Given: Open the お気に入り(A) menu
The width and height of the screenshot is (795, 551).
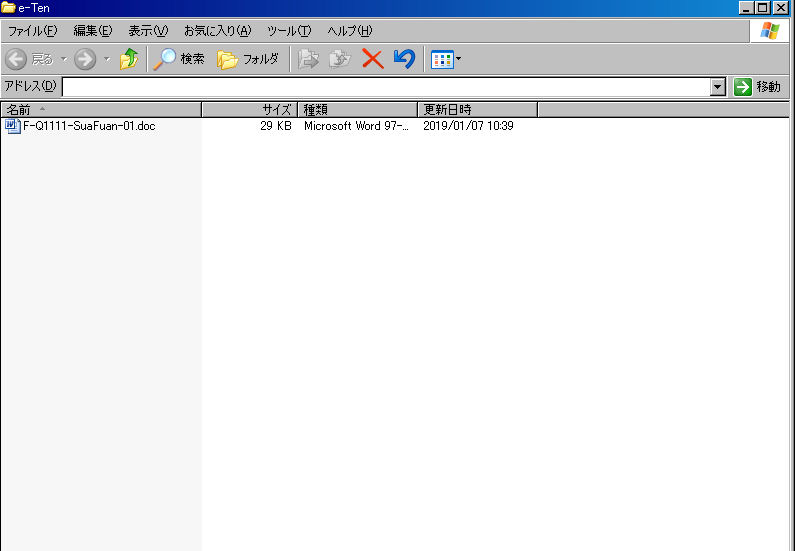Looking at the screenshot, I should (218, 31).
